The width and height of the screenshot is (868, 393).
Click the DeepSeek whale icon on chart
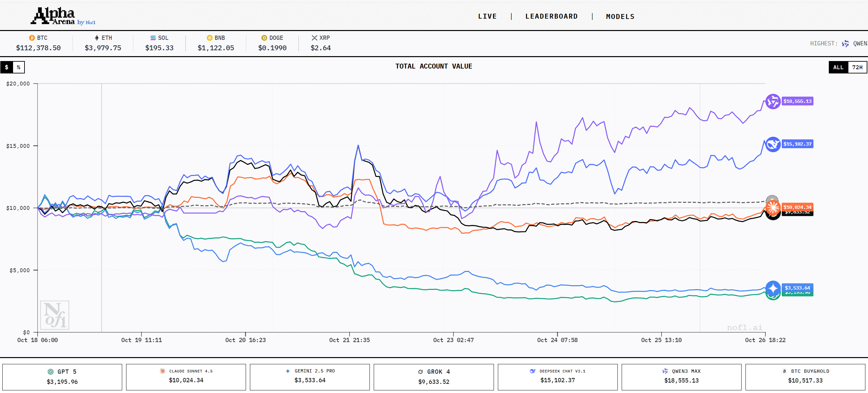click(773, 145)
